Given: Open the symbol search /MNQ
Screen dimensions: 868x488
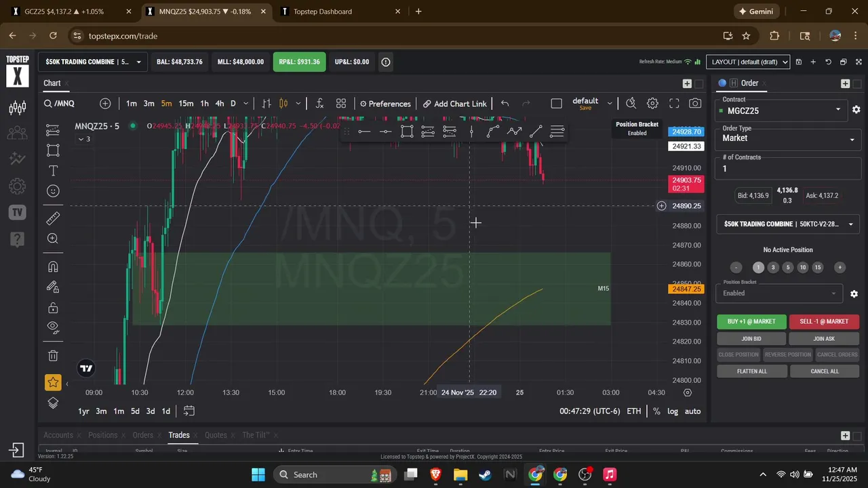Looking at the screenshot, I should point(60,104).
